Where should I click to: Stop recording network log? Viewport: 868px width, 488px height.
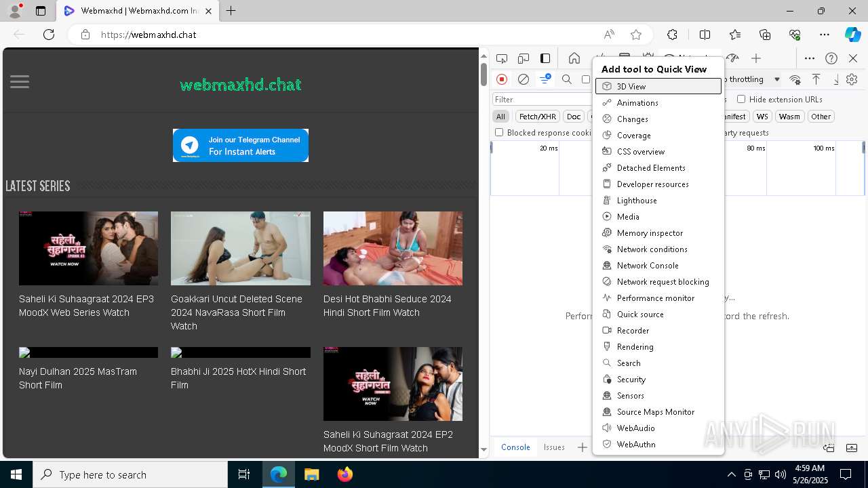[x=502, y=79]
